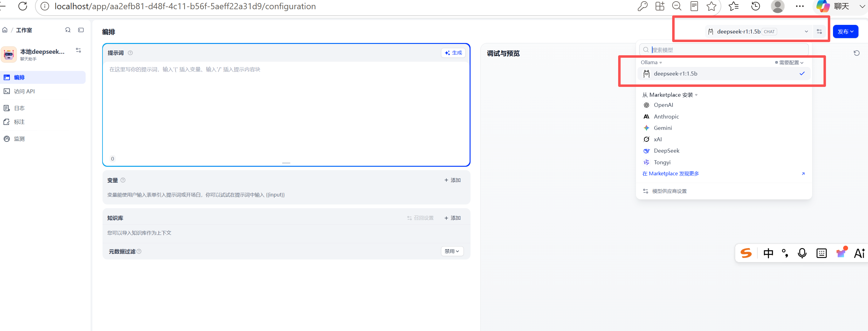Focus the 搜索模型 search field
This screenshot has width=868, height=331.
pos(723,50)
